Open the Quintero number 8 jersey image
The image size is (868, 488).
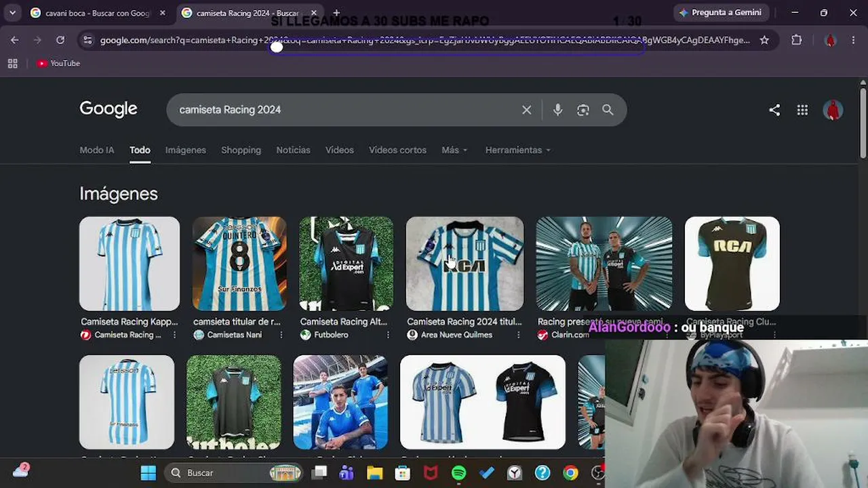point(239,264)
